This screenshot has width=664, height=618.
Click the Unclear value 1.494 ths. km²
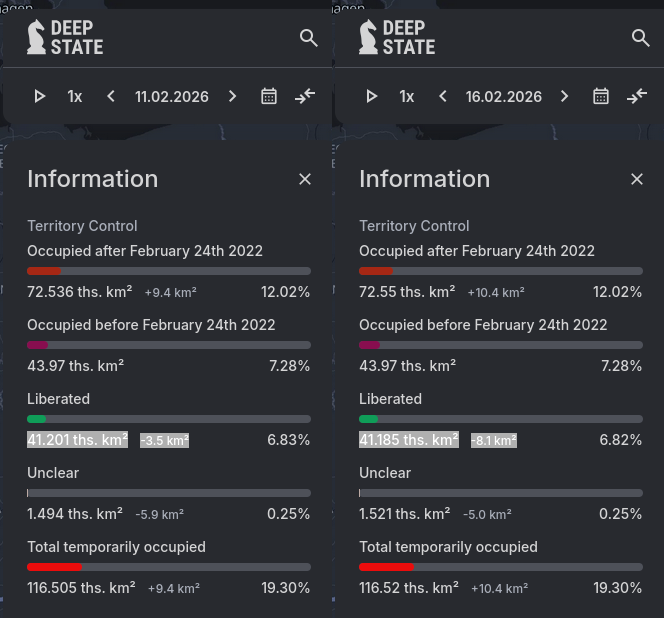[x=75, y=514]
